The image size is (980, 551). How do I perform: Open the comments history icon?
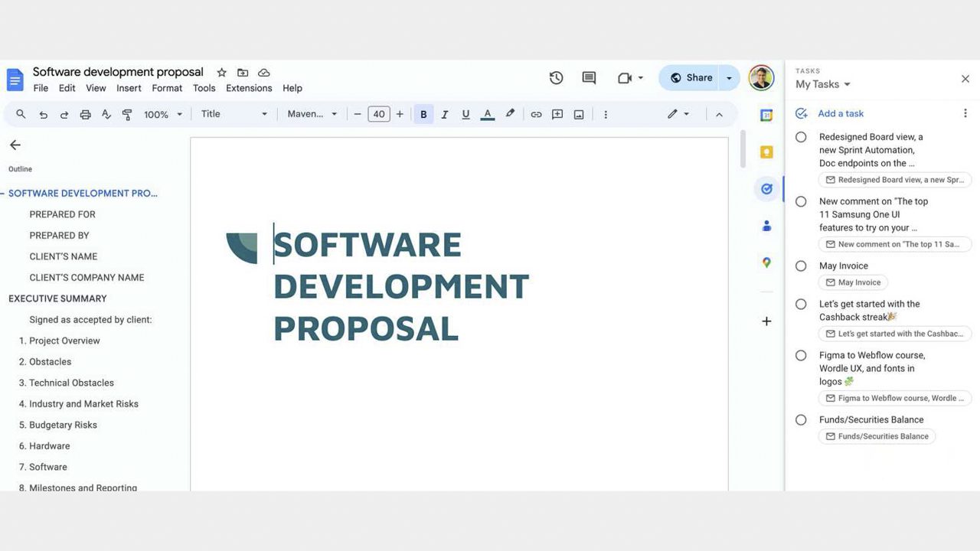click(x=589, y=77)
